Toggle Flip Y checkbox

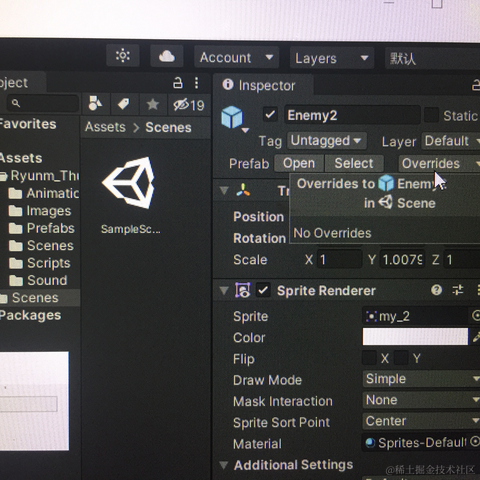401,358
